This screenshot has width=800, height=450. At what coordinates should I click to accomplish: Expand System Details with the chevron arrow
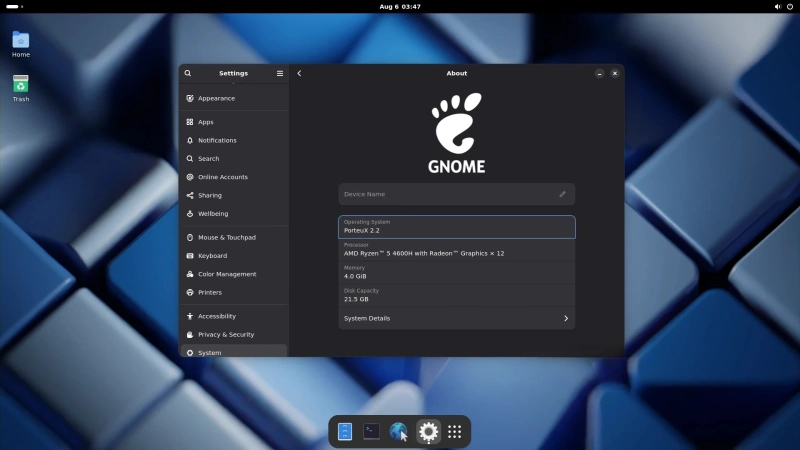click(x=566, y=318)
